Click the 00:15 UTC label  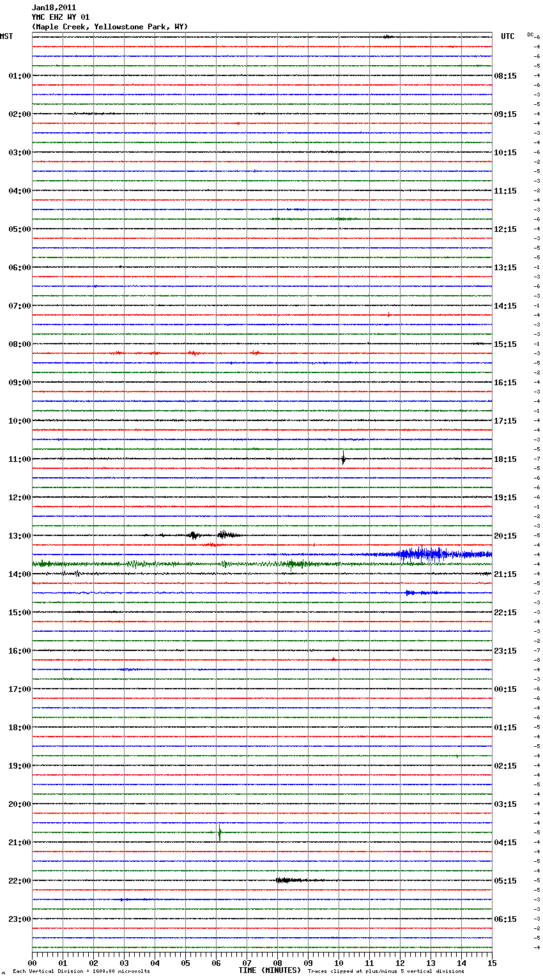pos(505,689)
